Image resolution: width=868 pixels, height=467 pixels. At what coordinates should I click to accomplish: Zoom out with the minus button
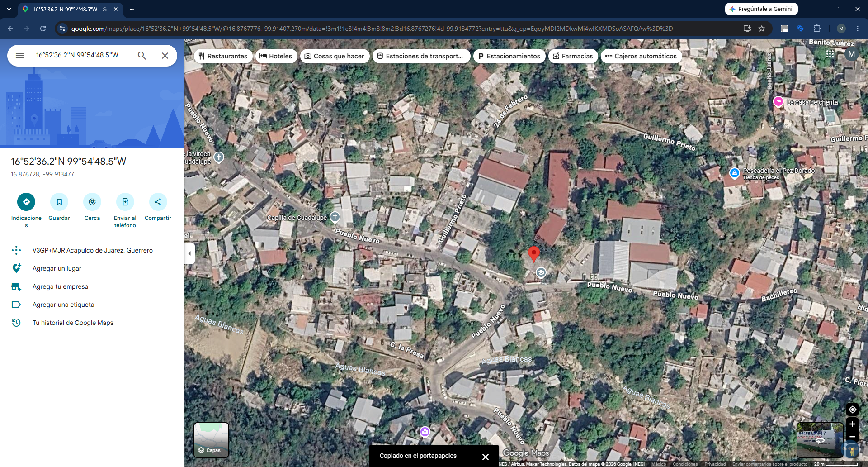coord(852,437)
